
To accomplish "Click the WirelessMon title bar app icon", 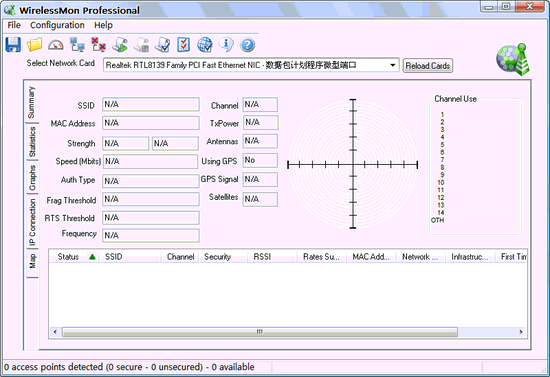I will (x=9, y=10).
